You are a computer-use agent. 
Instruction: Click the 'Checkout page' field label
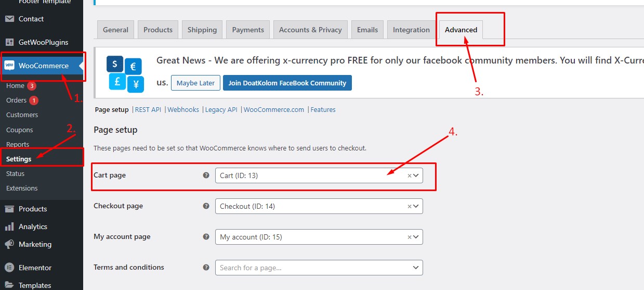point(118,206)
